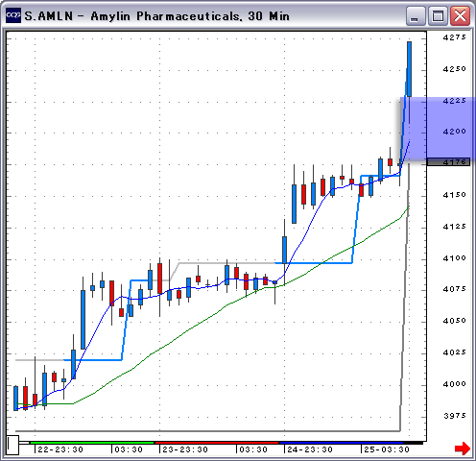Screen dimensions: 476x461
Task: Click the 4225 price scale label
Action: pos(455,101)
